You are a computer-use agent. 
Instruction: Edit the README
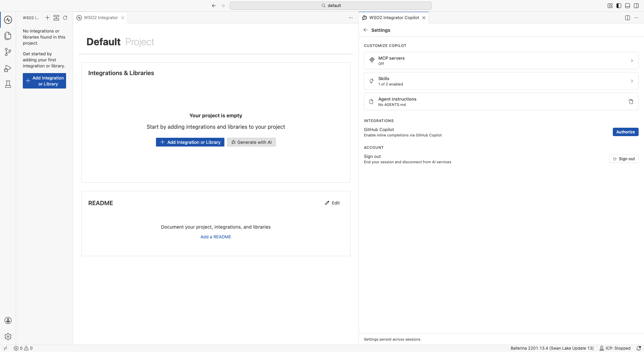pyautogui.click(x=332, y=203)
